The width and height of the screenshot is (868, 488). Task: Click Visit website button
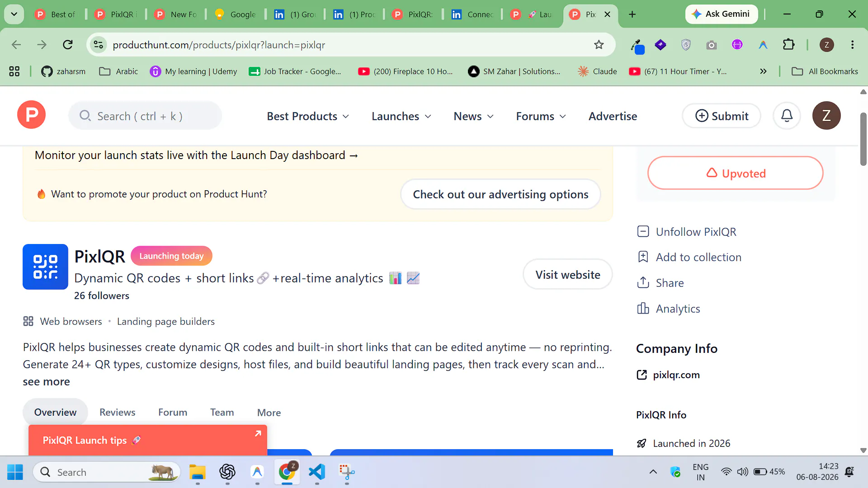568,274
